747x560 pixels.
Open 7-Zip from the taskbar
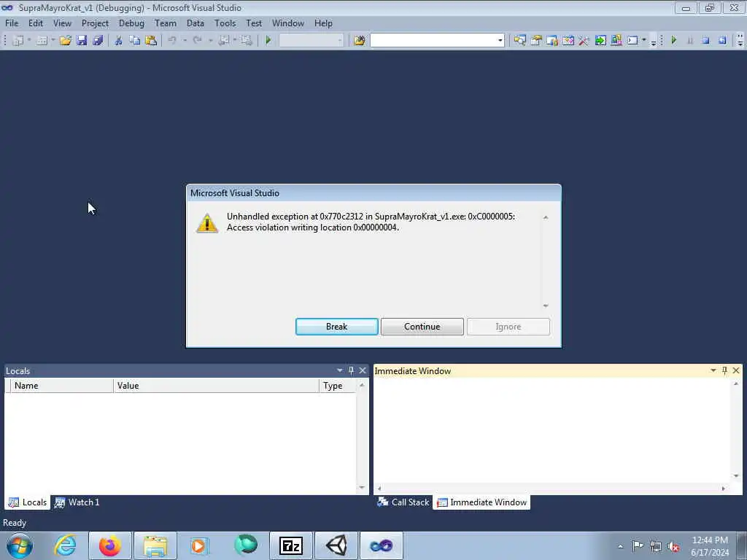tap(291, 545)
